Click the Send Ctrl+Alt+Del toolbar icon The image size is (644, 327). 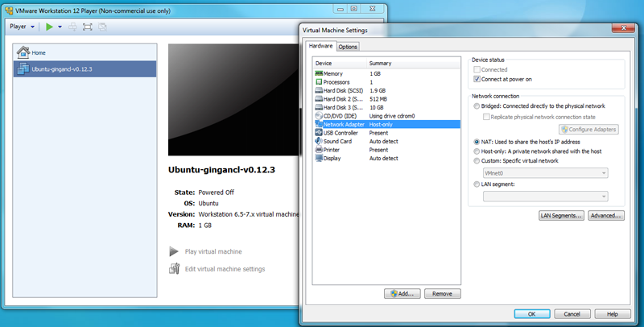[x=72, y=27]
